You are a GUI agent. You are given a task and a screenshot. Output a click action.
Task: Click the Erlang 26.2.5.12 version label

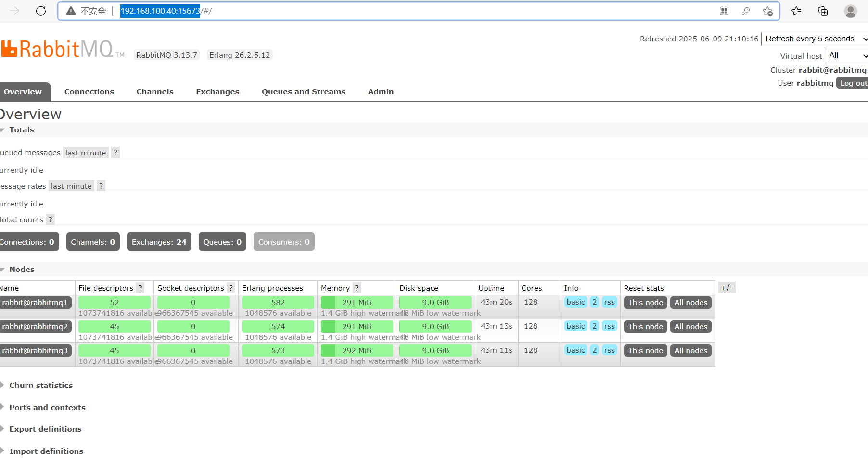tap(240, 55)
